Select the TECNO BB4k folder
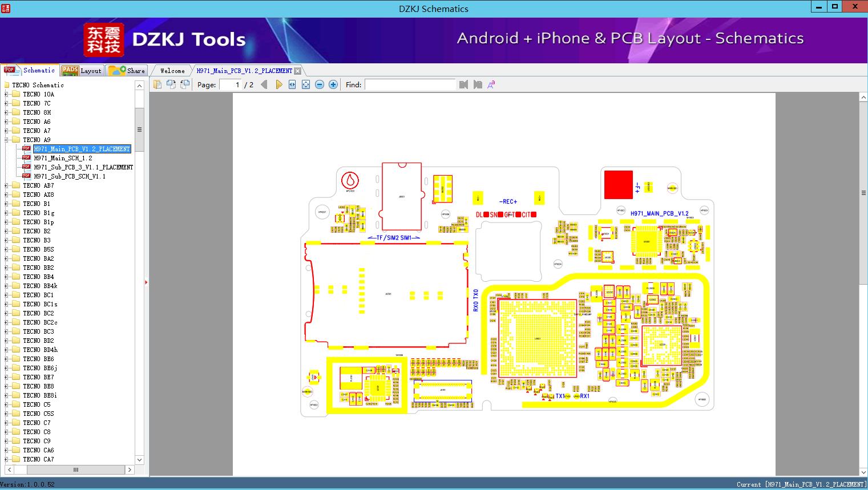Image resolution: width=868 pixels, height=490 pixels. (40, 286)
